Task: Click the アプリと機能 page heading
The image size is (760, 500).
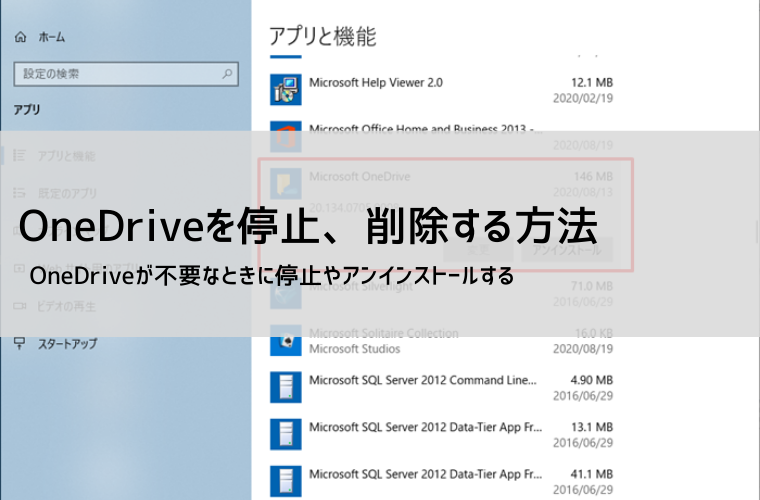Action: point(323,36)
